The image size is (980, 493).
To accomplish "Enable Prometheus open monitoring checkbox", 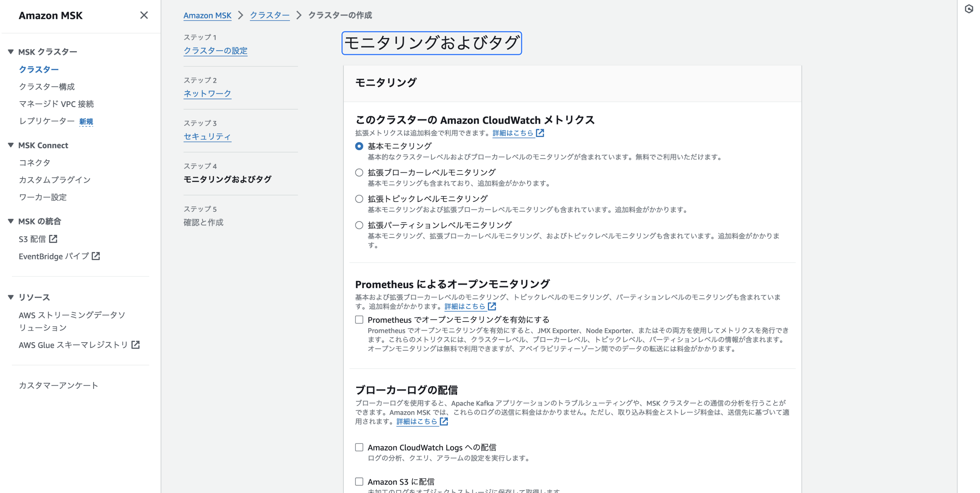I will click(x=359, y=320).
